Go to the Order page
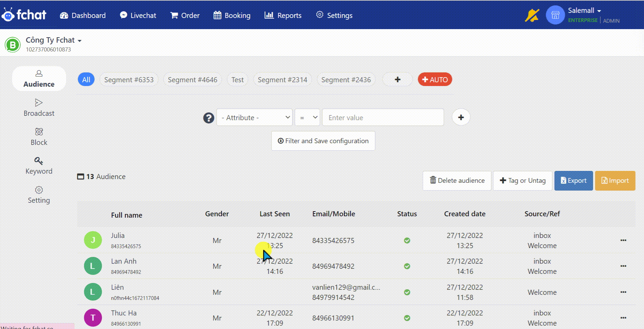The image size is (644, 329). 185,15
